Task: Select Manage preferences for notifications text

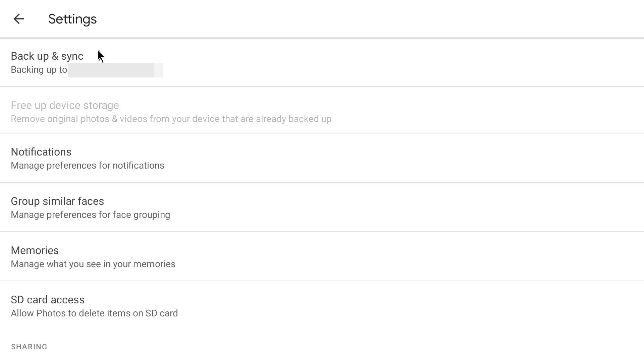Action: [88, 165]
